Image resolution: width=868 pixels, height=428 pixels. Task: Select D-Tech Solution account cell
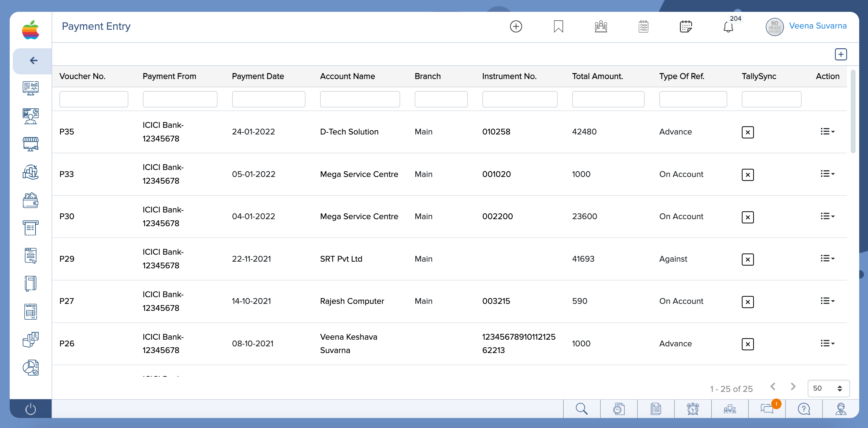click(x=349, y=132)
